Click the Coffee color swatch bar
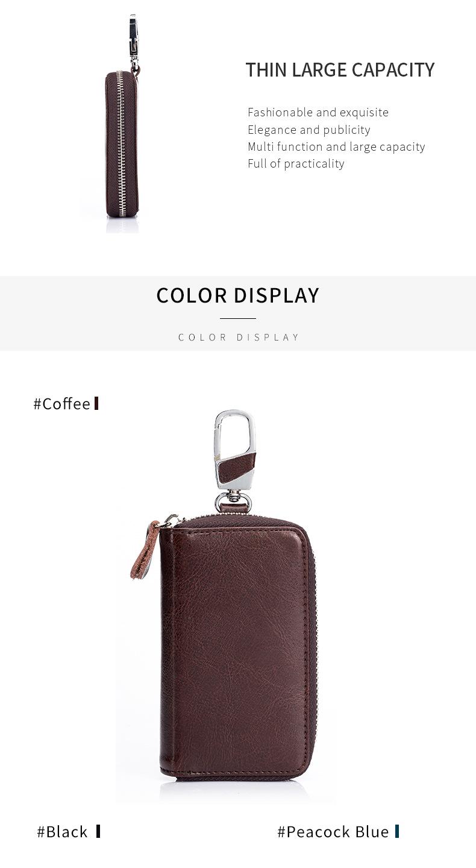Viewport: 476px width, 868px height. 96,403
